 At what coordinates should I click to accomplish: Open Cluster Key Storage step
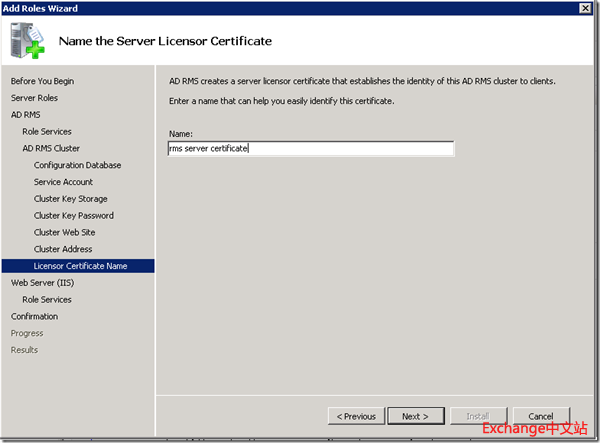coord(71,199)
